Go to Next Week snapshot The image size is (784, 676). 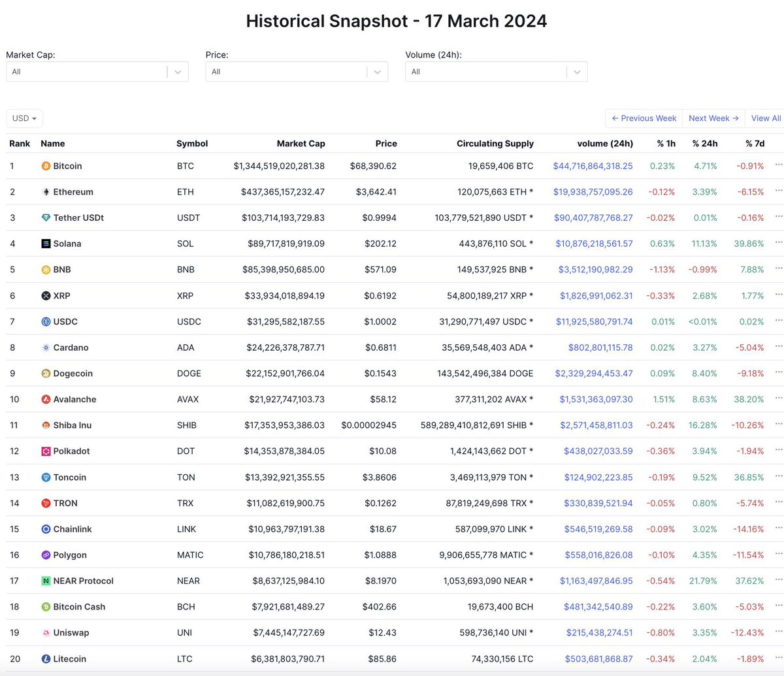[713, 118]
